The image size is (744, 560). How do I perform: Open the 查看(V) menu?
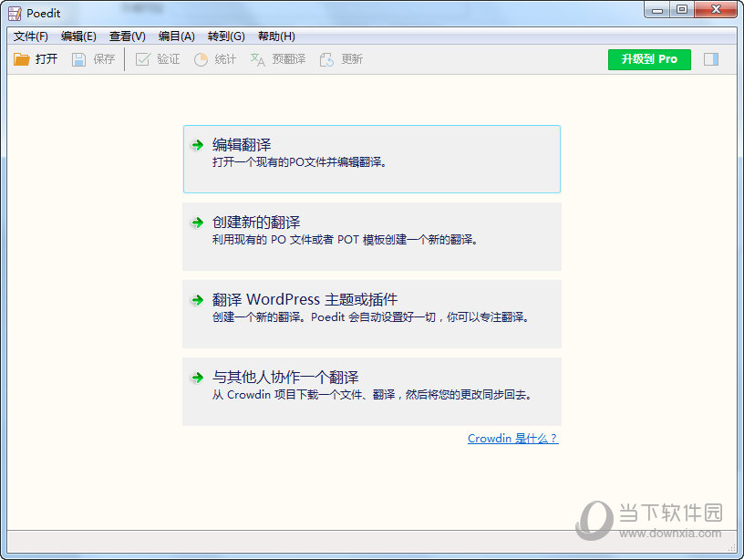[127, 36]
